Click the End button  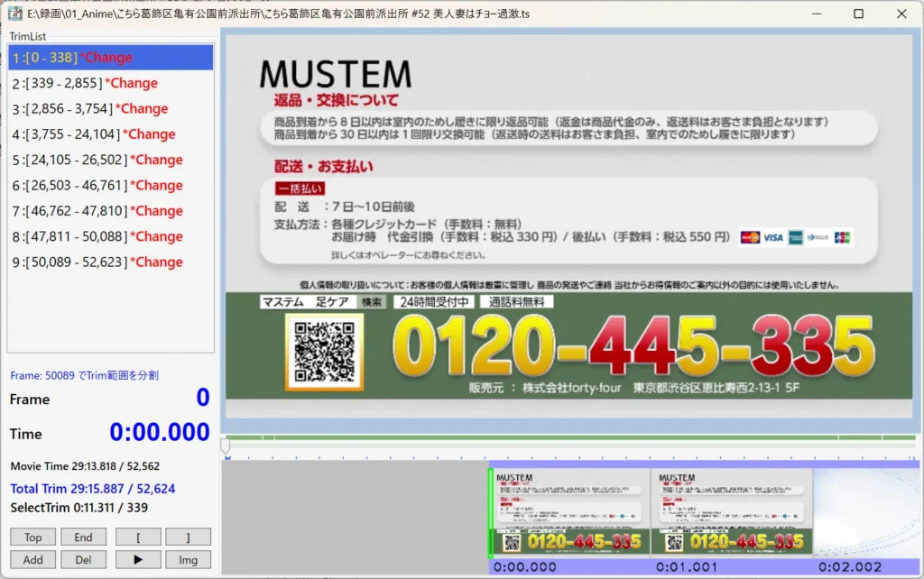(83, 537)
